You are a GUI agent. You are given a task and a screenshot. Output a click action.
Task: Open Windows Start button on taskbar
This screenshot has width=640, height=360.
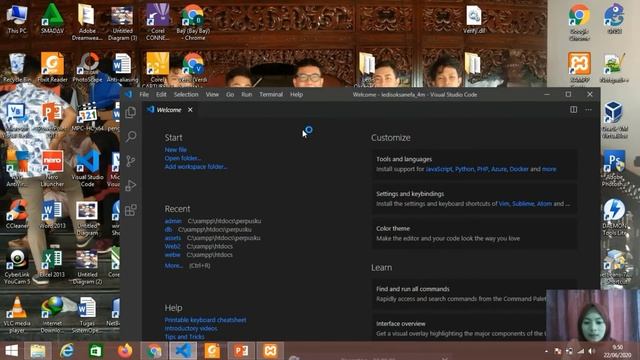point(11,351)
